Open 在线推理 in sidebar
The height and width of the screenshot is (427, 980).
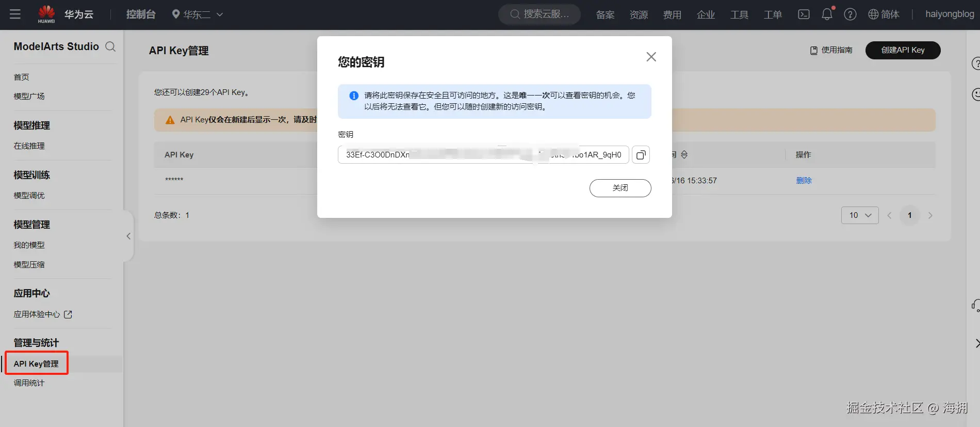[29, 146]
